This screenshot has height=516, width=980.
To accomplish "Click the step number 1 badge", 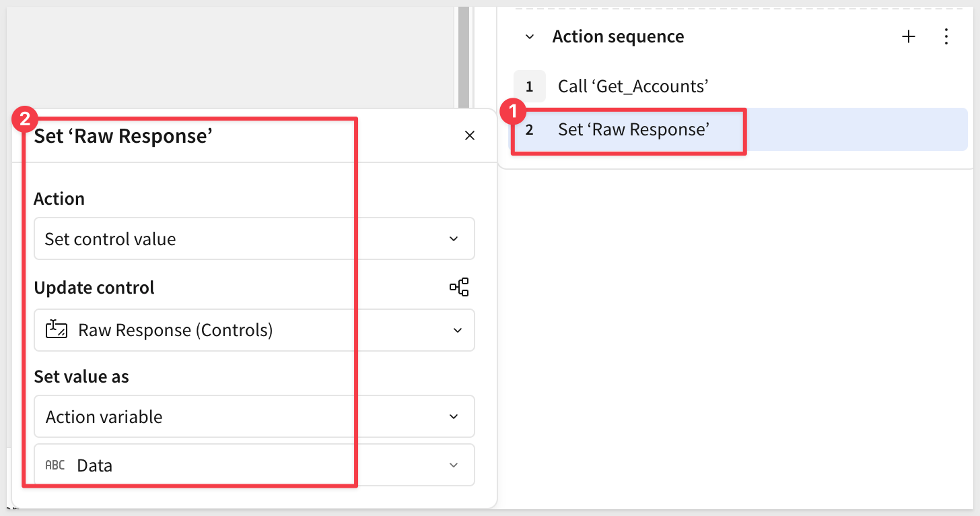I will (x=530, y=86).
